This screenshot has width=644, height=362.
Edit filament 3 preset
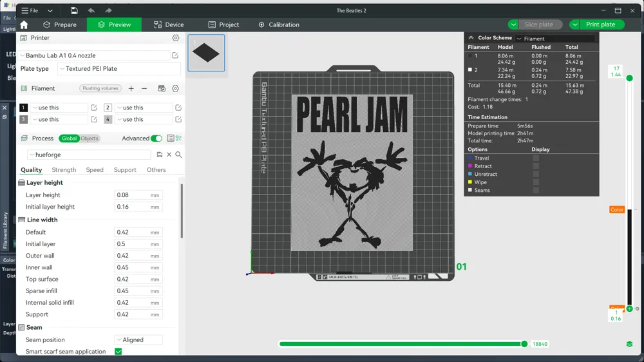93,120
